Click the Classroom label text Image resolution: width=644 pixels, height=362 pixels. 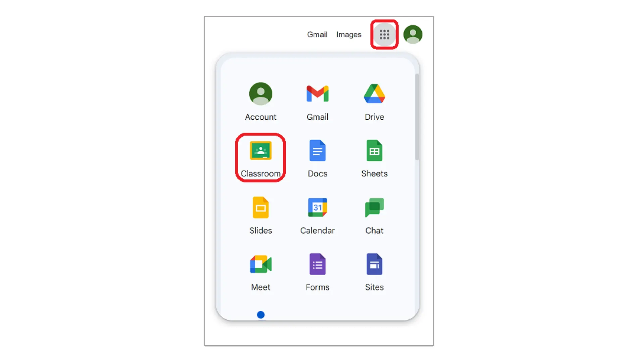(261, 174)
